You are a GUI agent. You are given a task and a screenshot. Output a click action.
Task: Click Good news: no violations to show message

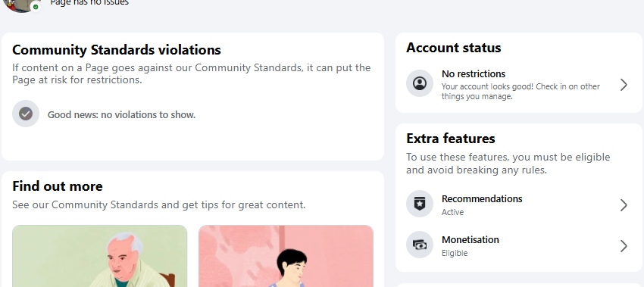pyautogui.click(x=121, y=114)
